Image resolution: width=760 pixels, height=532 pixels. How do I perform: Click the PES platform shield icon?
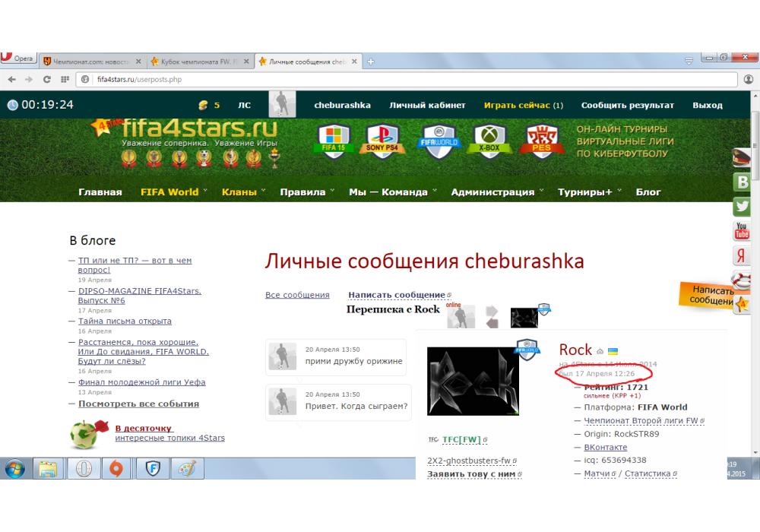tap(540, 141)
